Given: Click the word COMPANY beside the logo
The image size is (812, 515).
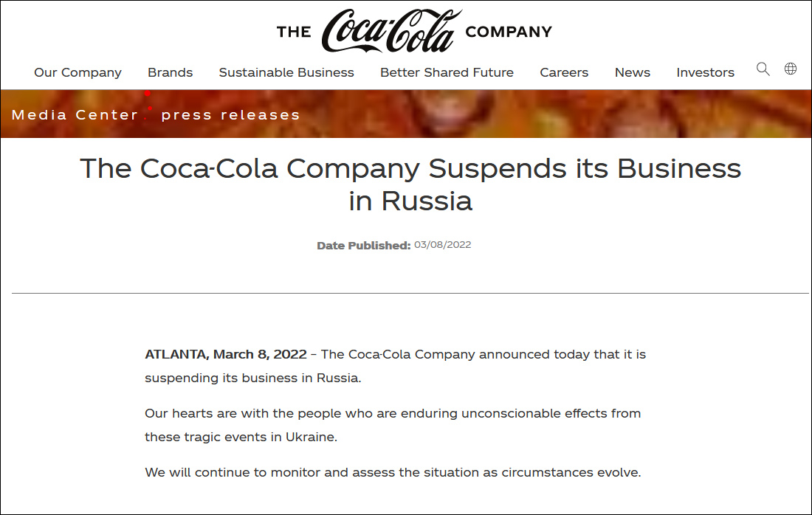Looking at the screenshot, I should (509, 32).
